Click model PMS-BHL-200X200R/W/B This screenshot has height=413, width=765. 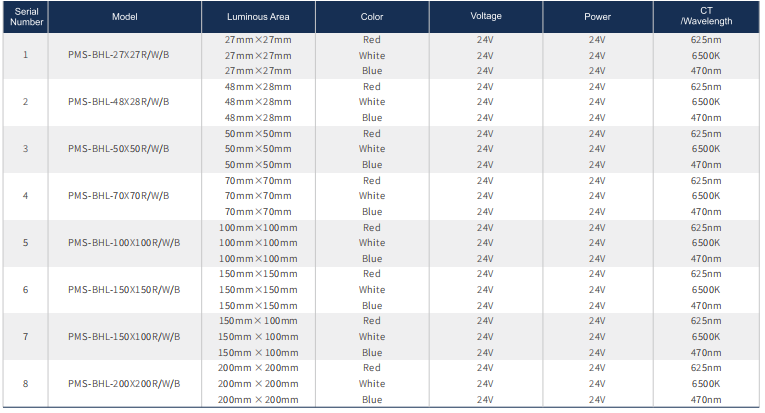[x=124, y=384]
